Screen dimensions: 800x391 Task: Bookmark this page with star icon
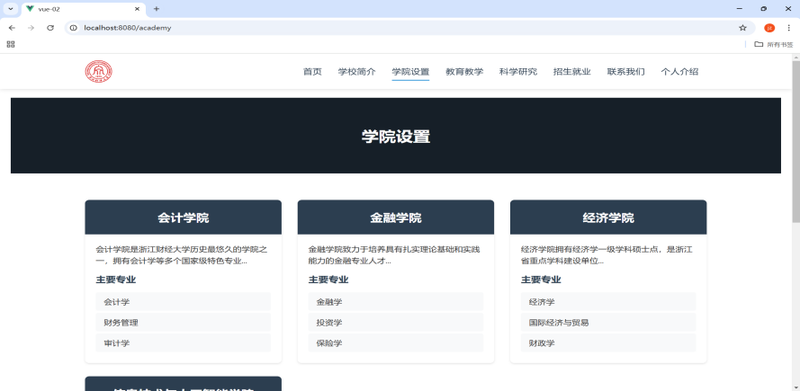(742, 28)
